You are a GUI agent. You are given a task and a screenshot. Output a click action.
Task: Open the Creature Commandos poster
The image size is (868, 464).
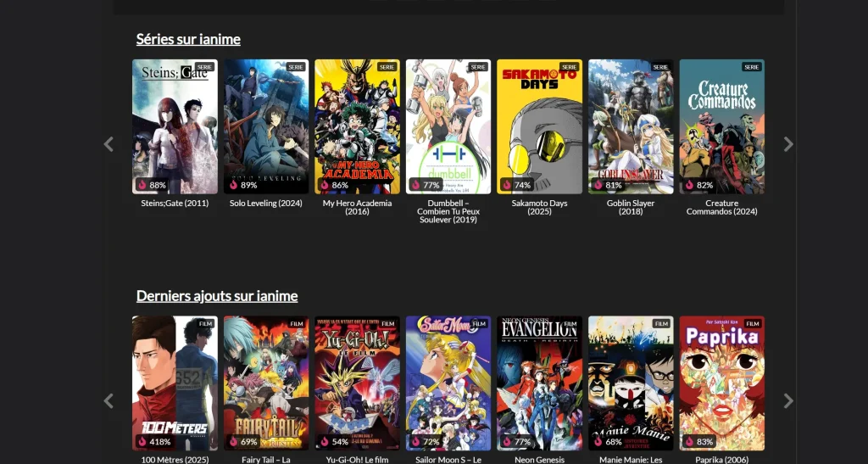pos(722,126)
